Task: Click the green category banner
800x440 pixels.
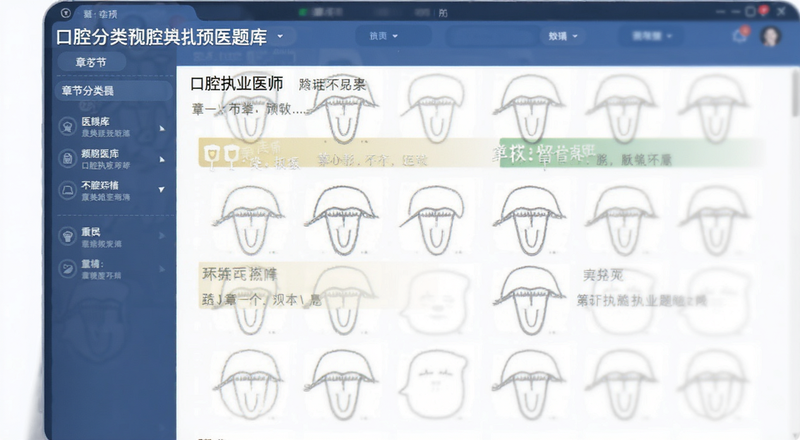Action: coord(630,153)
